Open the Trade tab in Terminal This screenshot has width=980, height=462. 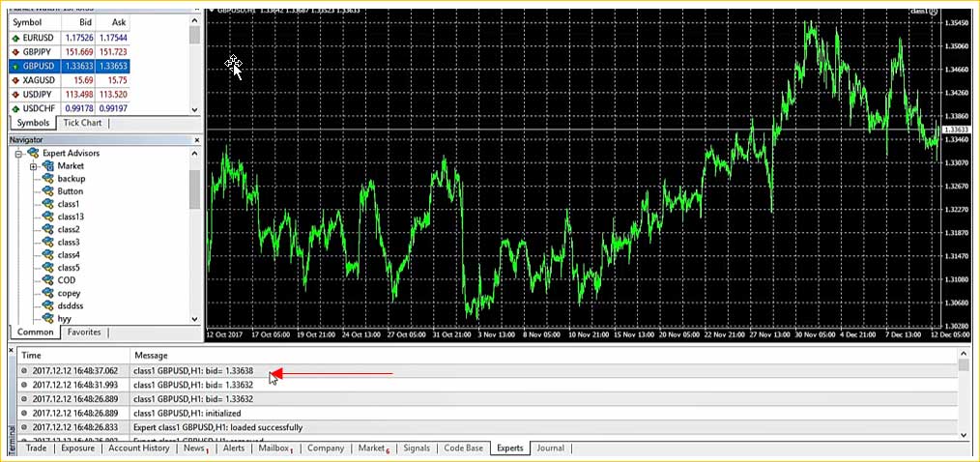[37, 448]
